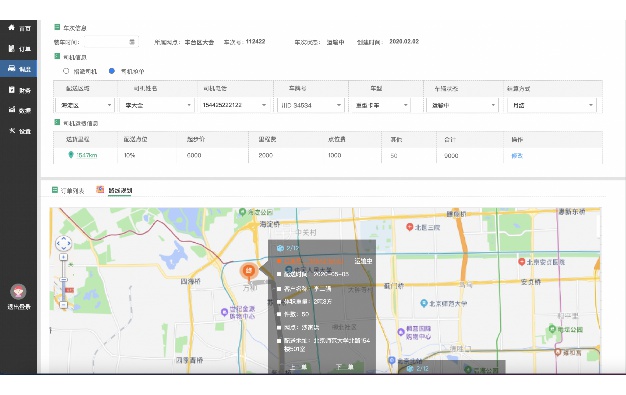
Task: Expand the license plate 34534 dropdown
Action: (310, 105)
